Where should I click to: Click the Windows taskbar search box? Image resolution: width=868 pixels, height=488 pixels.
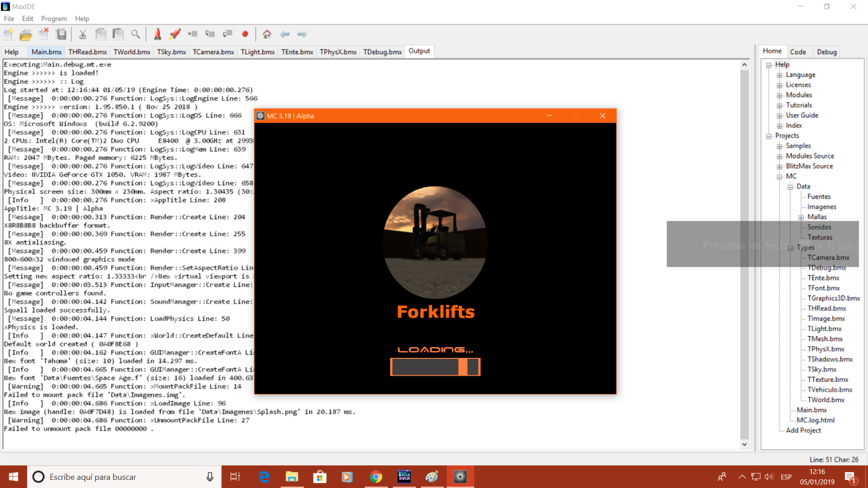pyautogui.click(x=119, y=477)
